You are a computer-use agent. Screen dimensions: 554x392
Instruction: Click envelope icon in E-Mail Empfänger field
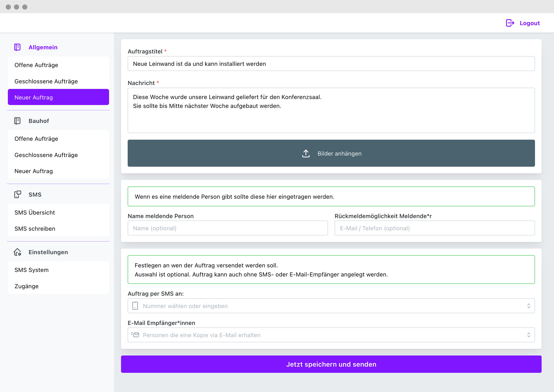[x=135, y=335]
